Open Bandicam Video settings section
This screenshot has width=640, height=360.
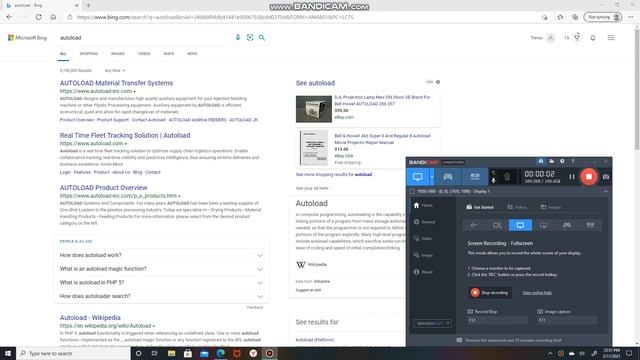click(x=423, y=238)
